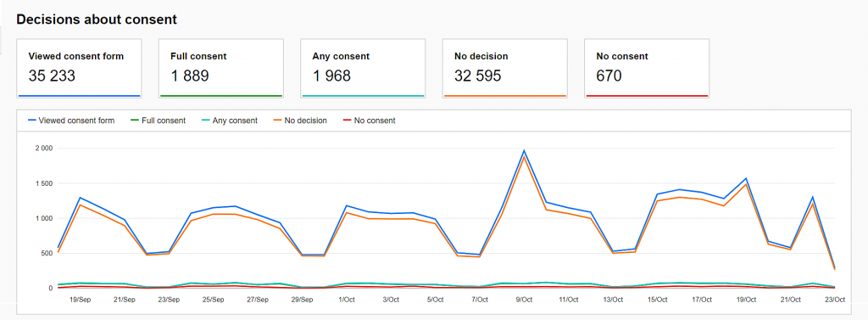Image resolution: width=868 pixels, height=320 pixels.
Task: Click the 1/Oct axis label
Action: click(x=346, y=300)
